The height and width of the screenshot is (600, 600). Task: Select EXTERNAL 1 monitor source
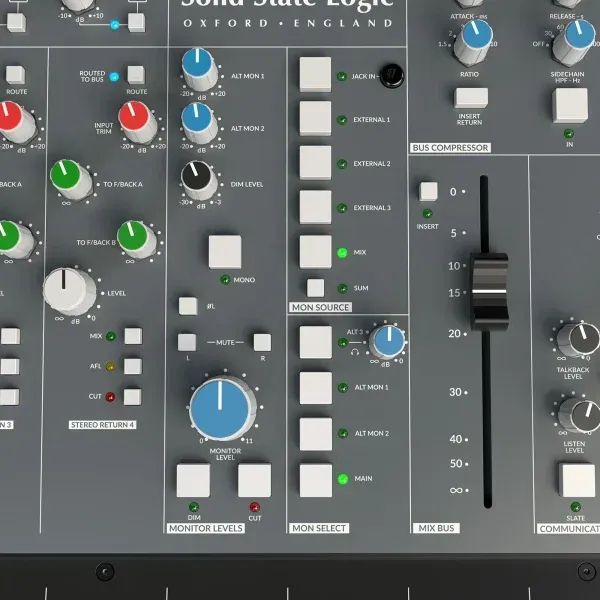tap(315, 118)
